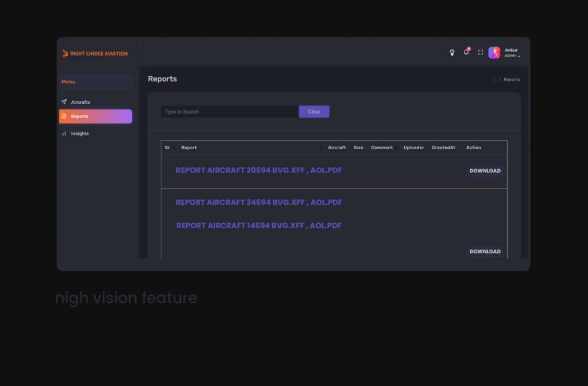Toggle the light bulb theme icon
Screen dimensions: 588x386
point(452,53)
